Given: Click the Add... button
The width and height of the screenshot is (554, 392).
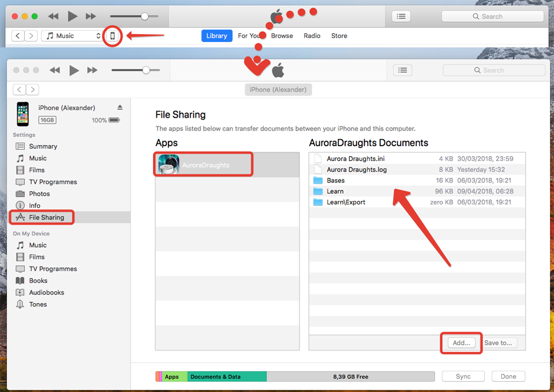Looking at the screenshot, I should (462, 343).
